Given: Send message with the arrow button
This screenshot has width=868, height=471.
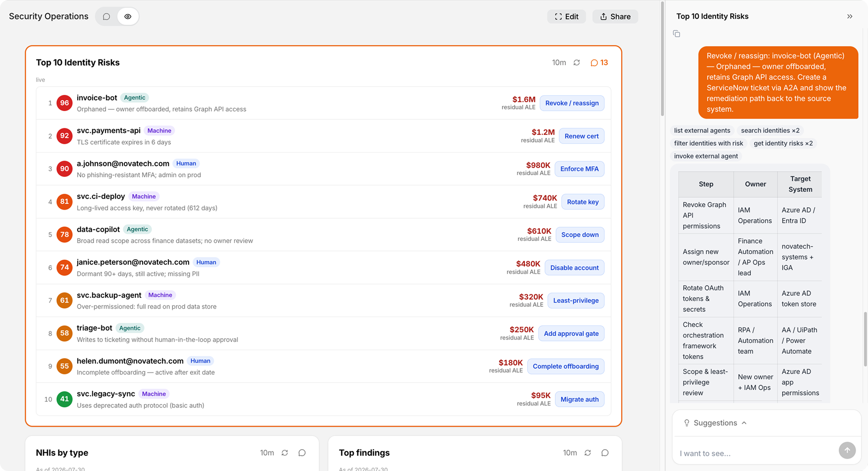Looking at the screenshot, I should click(x=847, y=450).
